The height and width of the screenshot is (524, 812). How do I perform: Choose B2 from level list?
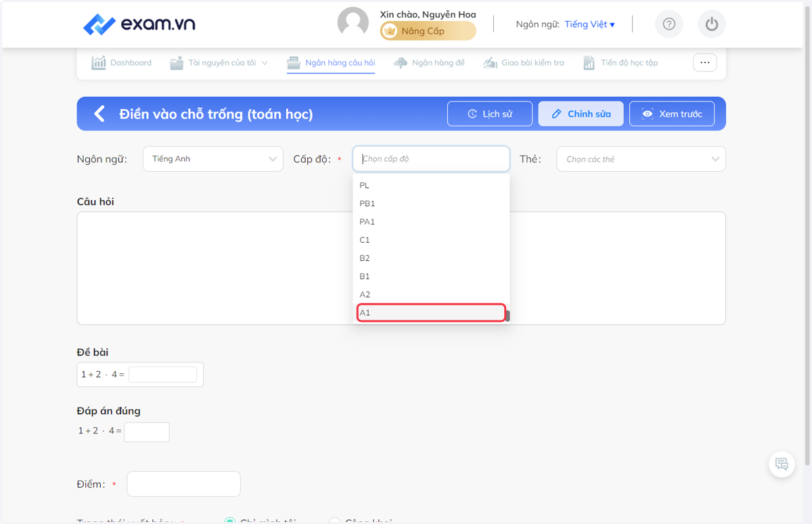point(431,258)
